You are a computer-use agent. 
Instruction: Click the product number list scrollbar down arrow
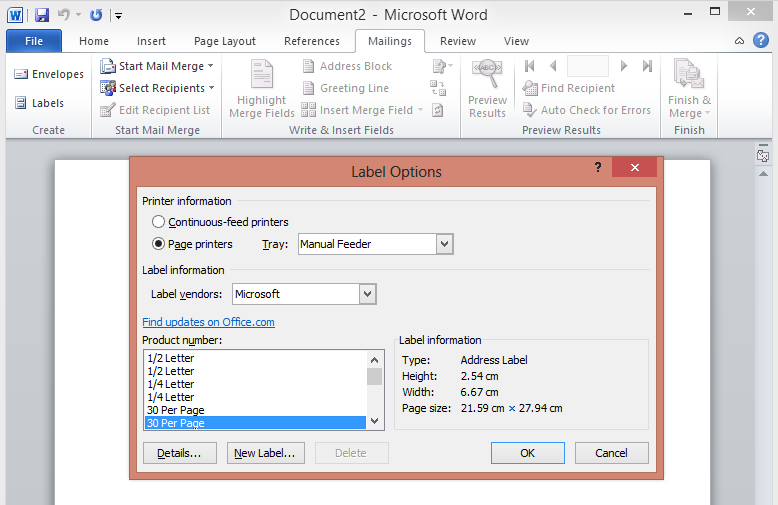pos(375,422)
